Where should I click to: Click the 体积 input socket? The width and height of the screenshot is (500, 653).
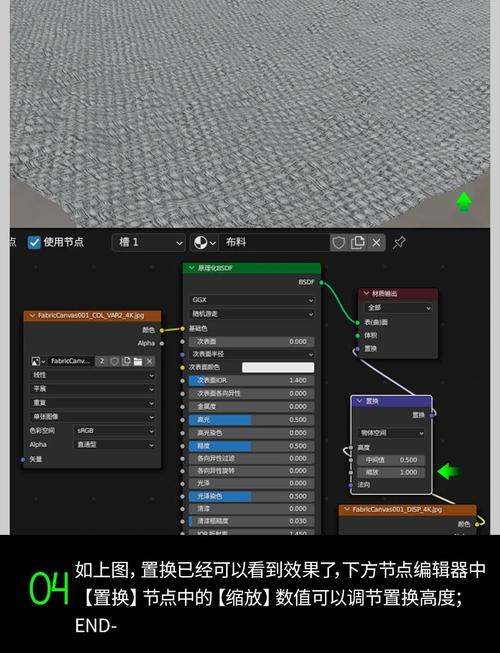358,336
